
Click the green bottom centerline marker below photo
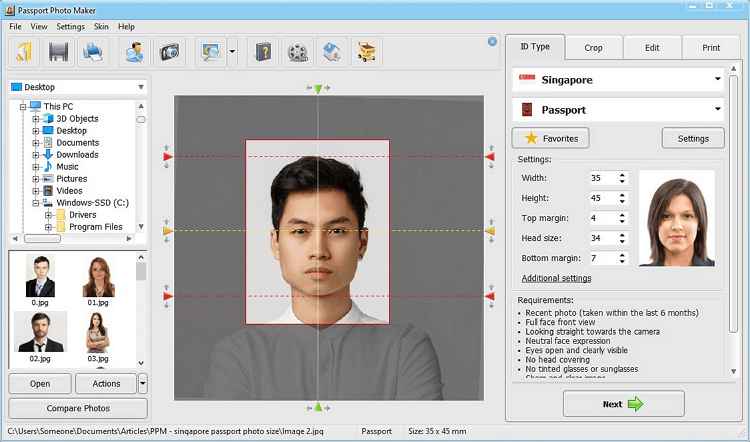pyautogui.click(x=318, y=407)
